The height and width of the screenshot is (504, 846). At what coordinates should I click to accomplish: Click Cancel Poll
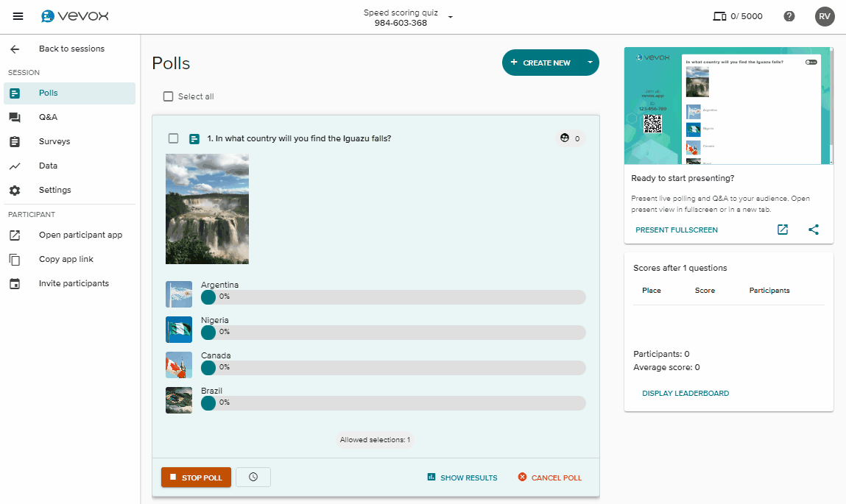tap(550, 478)
